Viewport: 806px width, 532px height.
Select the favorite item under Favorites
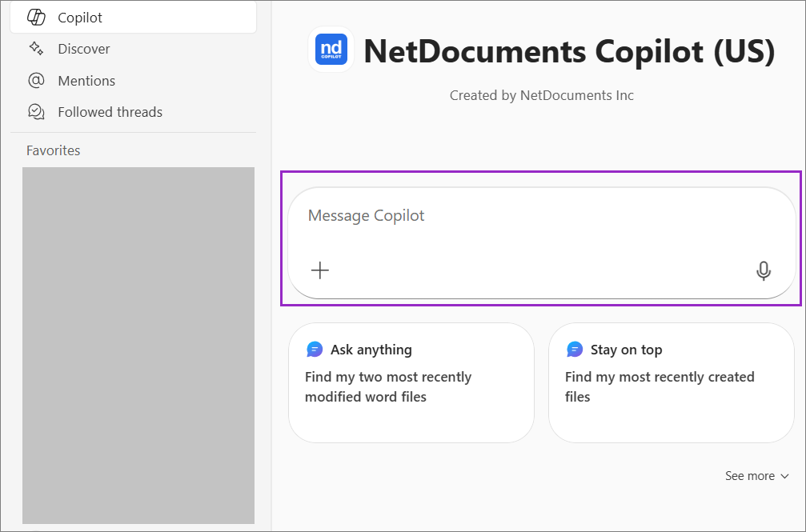[138, 344]
